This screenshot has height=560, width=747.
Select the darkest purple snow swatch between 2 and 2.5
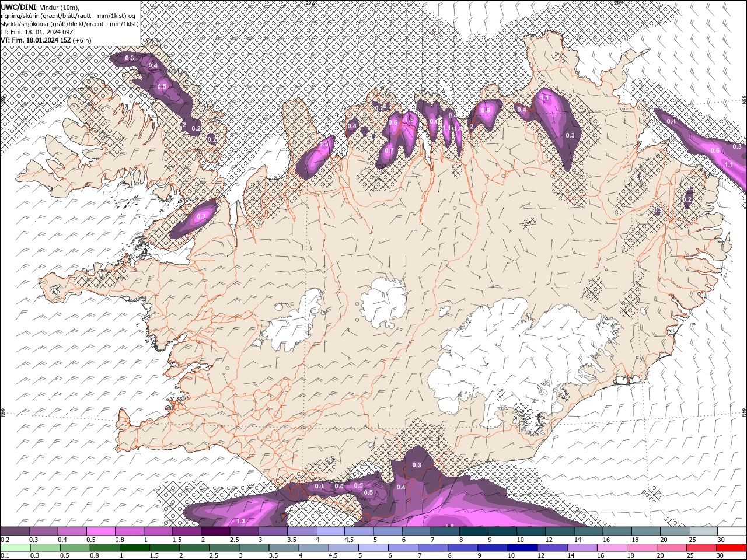[x=215, y=531]
